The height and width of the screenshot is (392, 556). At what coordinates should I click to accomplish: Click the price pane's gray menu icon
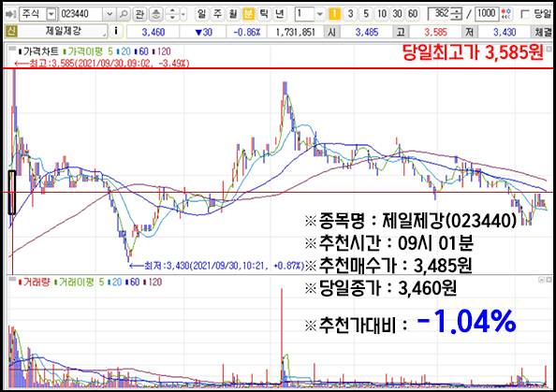coord(12,49)
